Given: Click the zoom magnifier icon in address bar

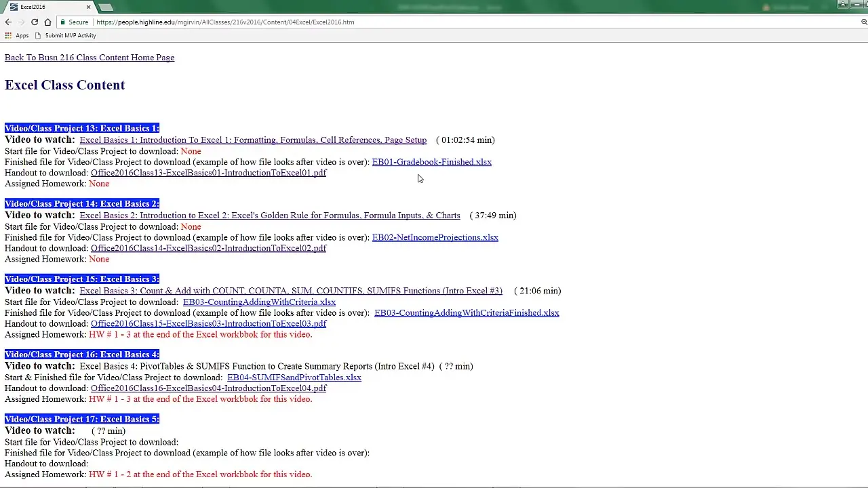Looking at the screenshot, I should 864,22.
